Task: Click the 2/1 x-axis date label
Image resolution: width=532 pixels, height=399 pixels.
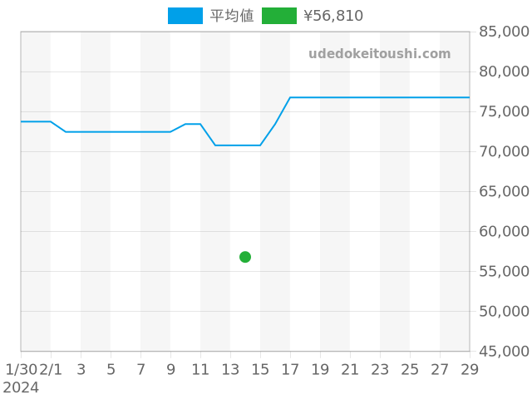Action: tap(51, 369)
